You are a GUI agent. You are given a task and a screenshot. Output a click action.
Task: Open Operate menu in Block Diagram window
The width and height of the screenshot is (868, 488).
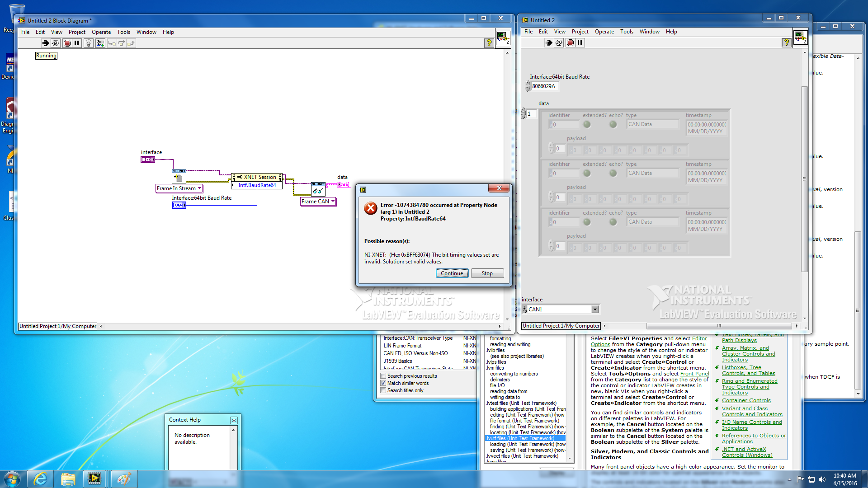(x=101, y=32)
